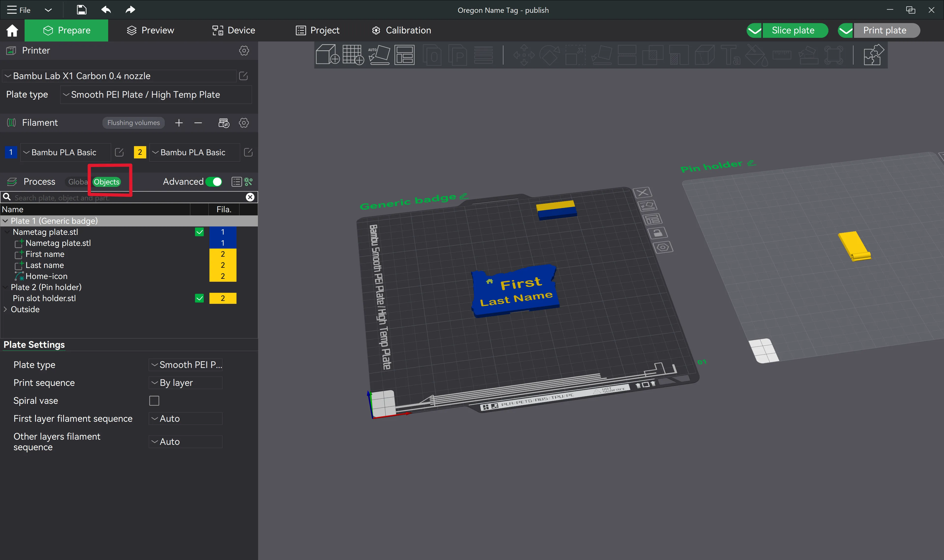Switch Process to Objects mode
The image size is (944, 560).
tap(106, 182)
